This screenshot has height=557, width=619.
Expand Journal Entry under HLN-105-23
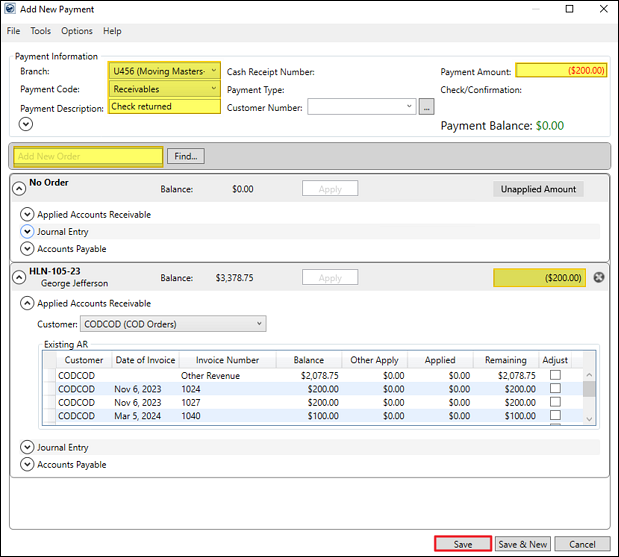(27, 448)
